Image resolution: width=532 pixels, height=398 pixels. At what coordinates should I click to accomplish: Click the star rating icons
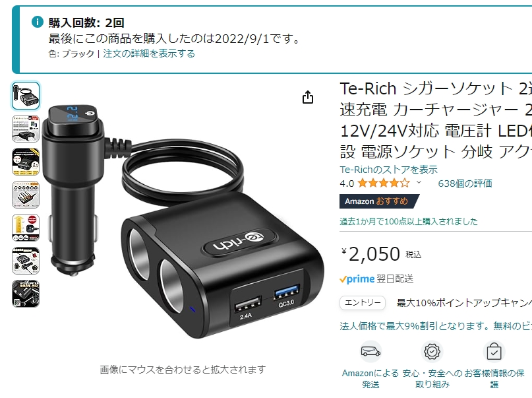384,183
